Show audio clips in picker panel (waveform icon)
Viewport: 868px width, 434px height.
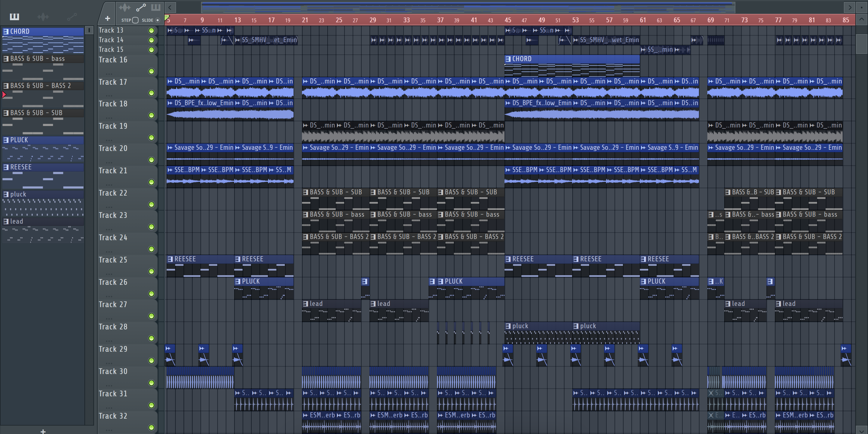click(43, 17)
